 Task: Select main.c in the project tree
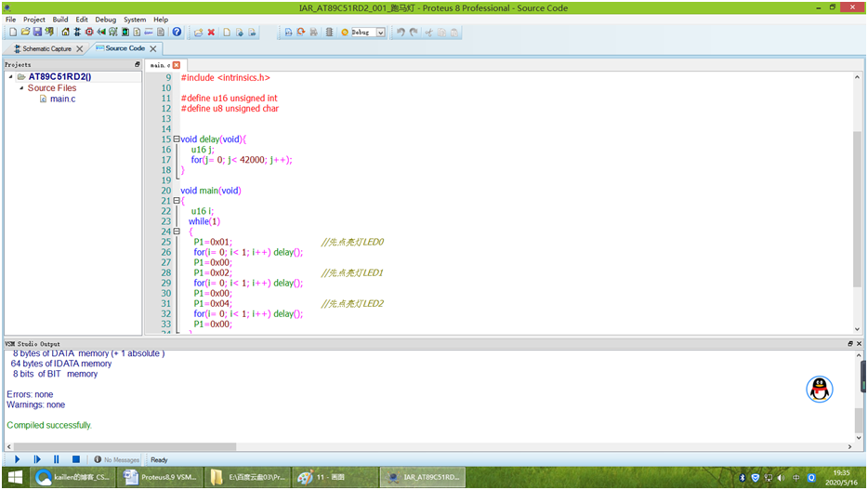[x=62, y=99]
